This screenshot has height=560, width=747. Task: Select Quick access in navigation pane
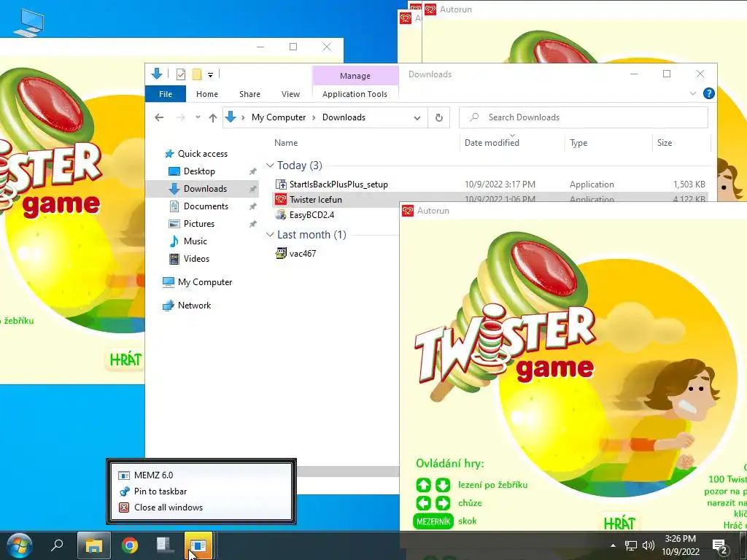[x=202, y=153]
